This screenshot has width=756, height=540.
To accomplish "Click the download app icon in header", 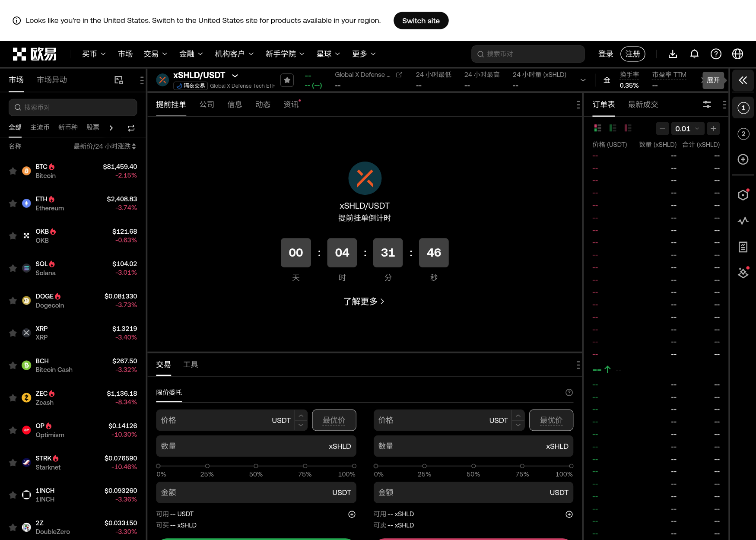I will [673, 54].
